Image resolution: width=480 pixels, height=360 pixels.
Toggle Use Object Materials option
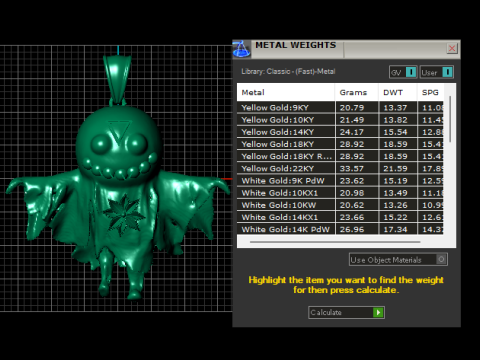pos(398,259)
